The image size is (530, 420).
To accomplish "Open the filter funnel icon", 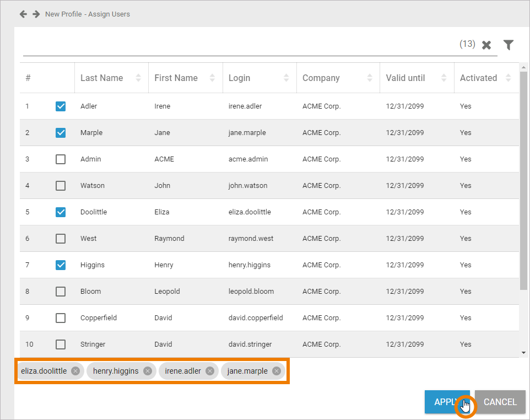I will (x=509, y=45).
